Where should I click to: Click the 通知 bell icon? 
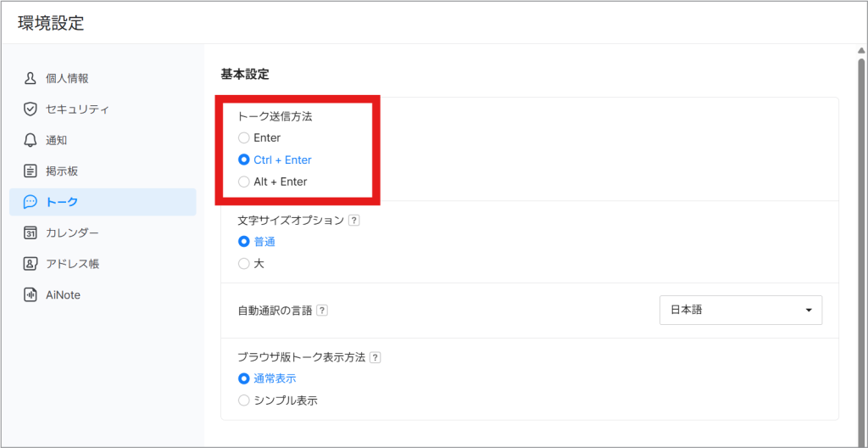(x=31, y=140)
